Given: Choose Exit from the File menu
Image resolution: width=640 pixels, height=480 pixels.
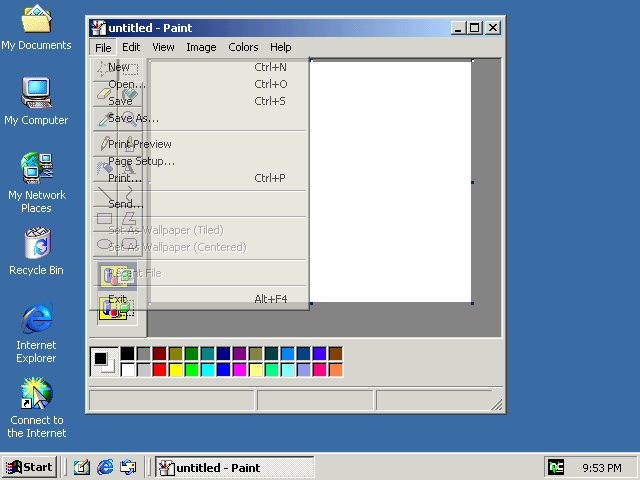Looking at the screenshot, I should 199,299.
